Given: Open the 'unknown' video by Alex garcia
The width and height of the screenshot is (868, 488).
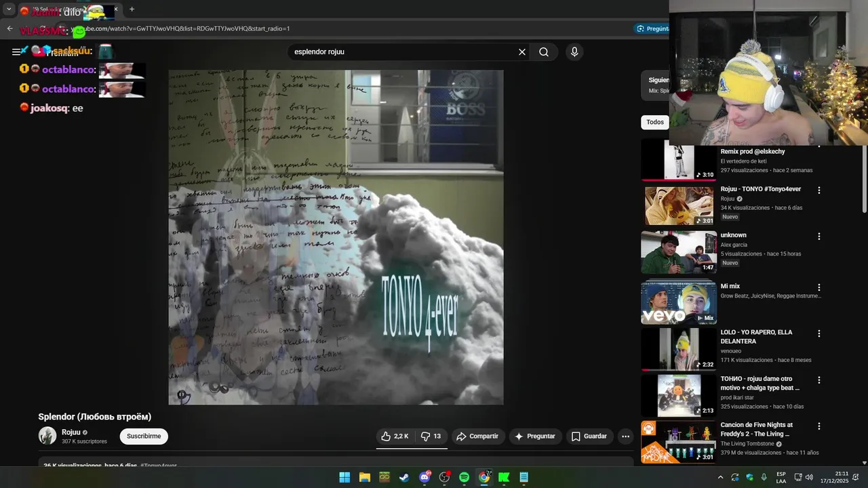Looking at the screenshot, I should [679, 252].
